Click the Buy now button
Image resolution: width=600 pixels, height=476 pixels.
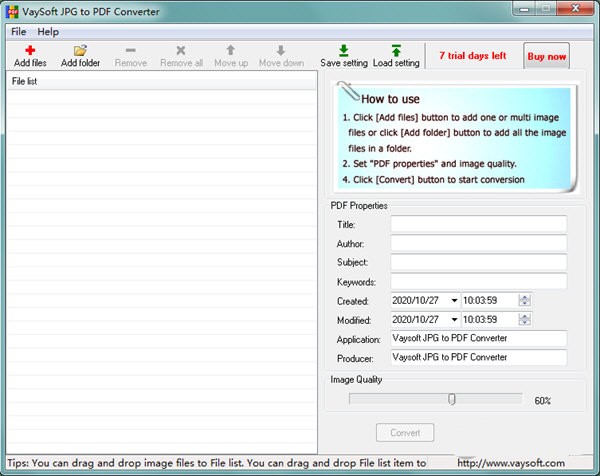point(546,56)
